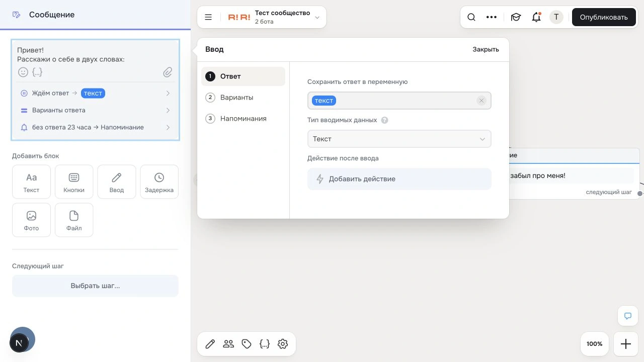Open variables icon in bottom toolbar
This screenshot has height=362, width=644.
265,344
